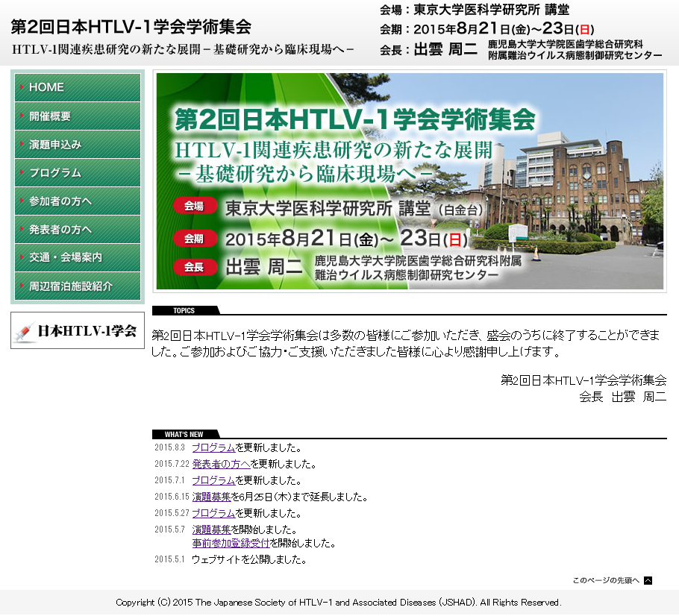
Task: Click the red 会場 badge in banner
Action: (195, 206)
